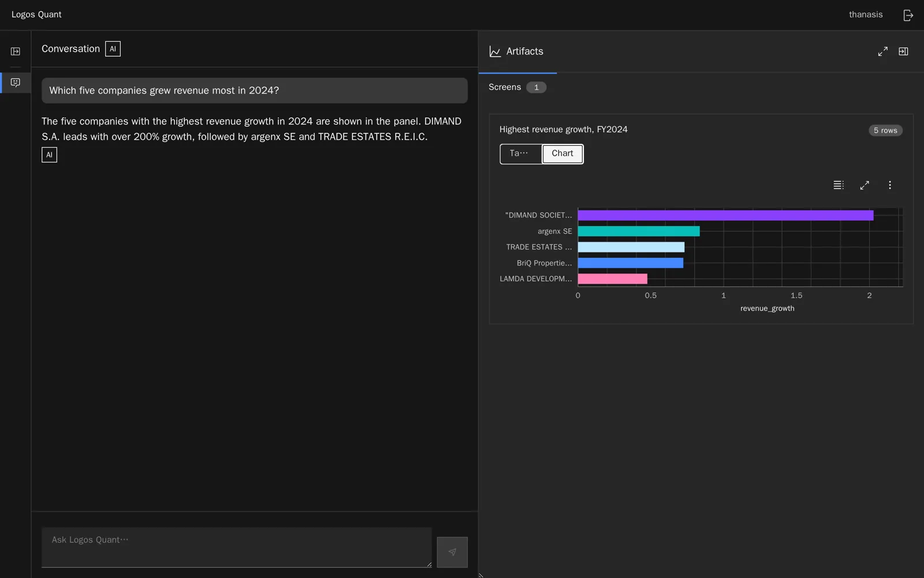Toggle the left sidebar panel icon
The image size is (924, 578).
click(16, 51)
